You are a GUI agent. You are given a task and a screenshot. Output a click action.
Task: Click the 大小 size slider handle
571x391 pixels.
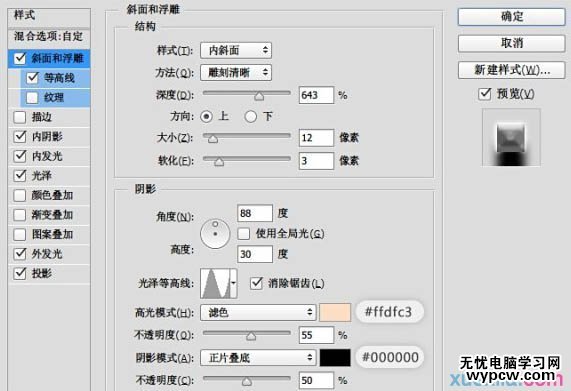213,139
